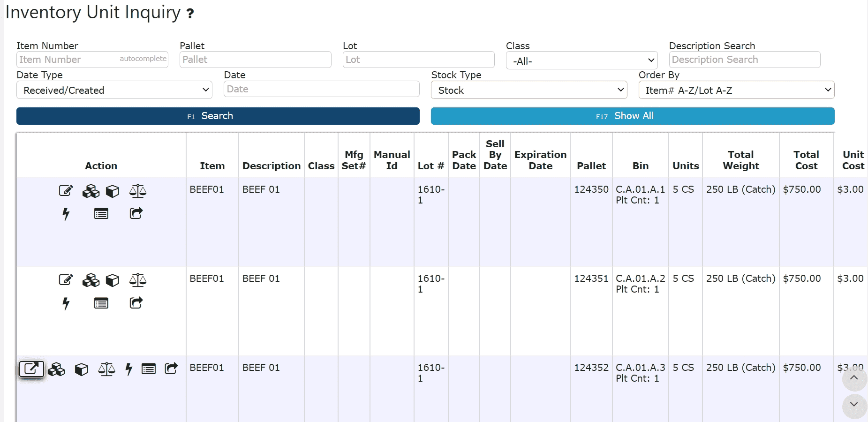
Task: Focus the Description Search input field
Action: click(745, 60)
